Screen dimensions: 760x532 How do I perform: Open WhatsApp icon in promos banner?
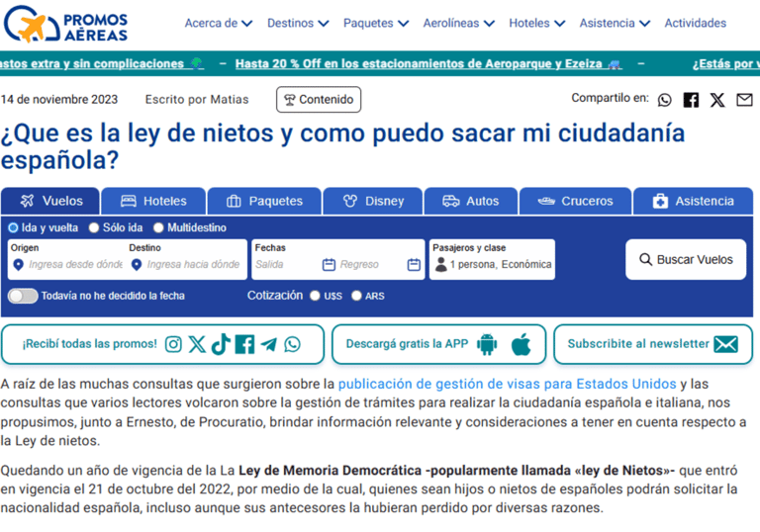pos(292,344)
